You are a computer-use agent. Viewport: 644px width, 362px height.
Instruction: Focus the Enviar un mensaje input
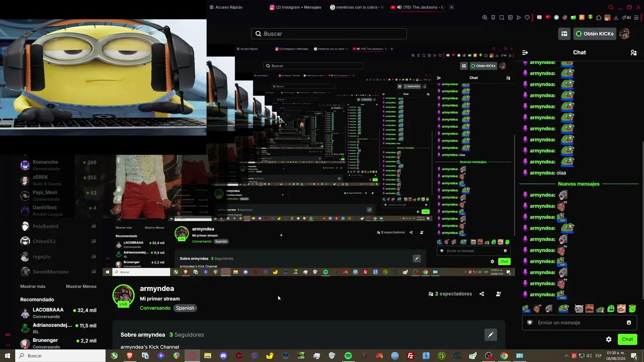(580, 323)
